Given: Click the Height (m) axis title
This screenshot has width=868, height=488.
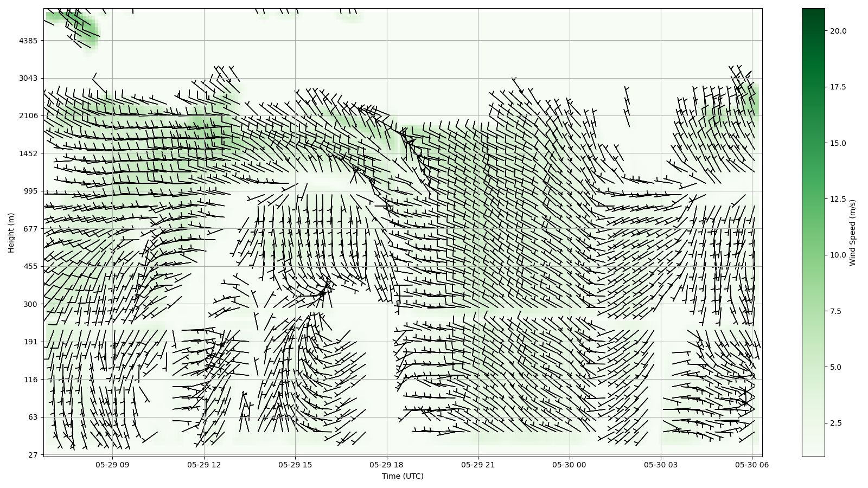Looking at the screenshot, I should pyautogui.click(x=11, y=233).
